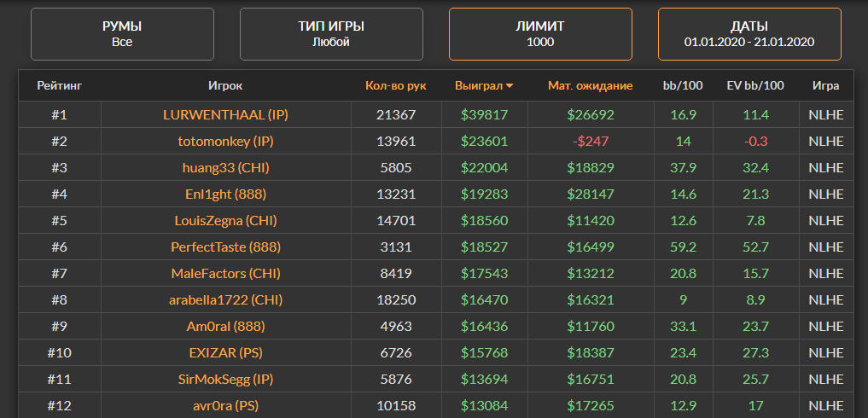This screenshot has height=418, width=868.
Task: Click hand count 18250
Action: (x=396, y=300)
